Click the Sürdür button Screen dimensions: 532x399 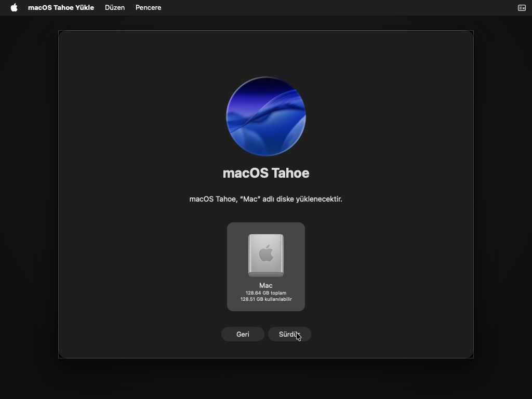pyautogui.click(x=289, y=334)
